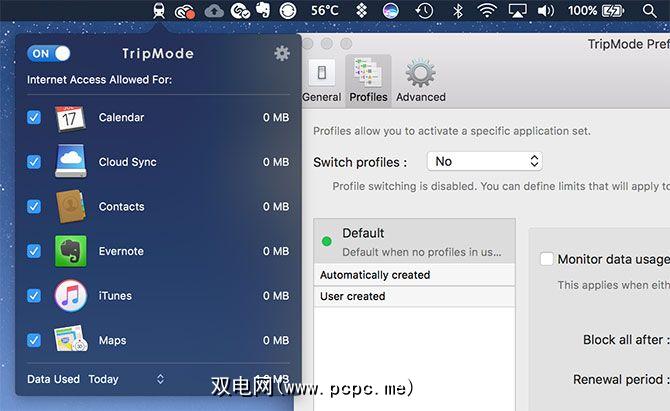The height and width of the screenshot is (411, 670).
Task: Uncheck iTunes internet access
Action: (x=34, y=296)
